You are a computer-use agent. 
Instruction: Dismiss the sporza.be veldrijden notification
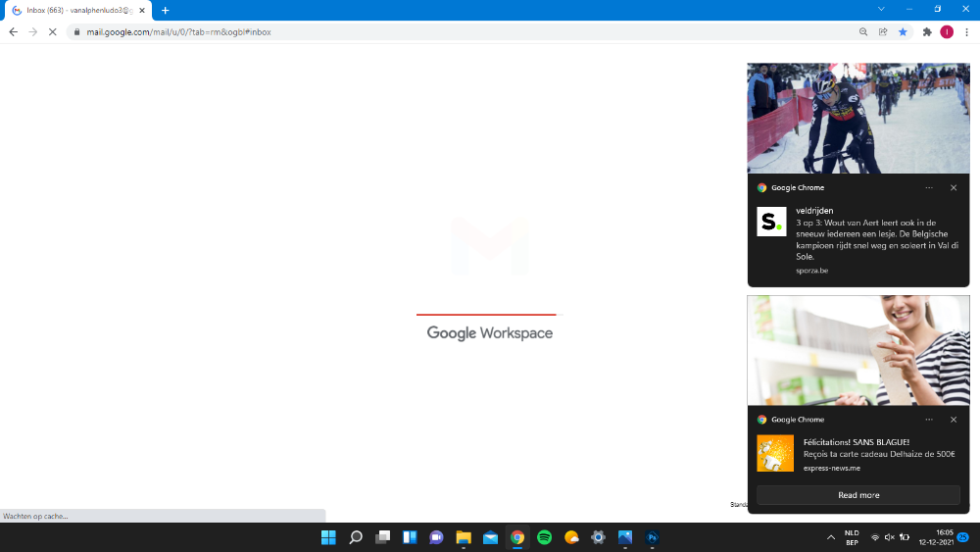954,187
